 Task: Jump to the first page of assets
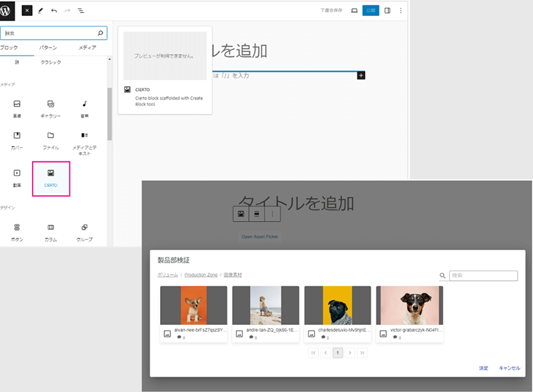point(313,353)
